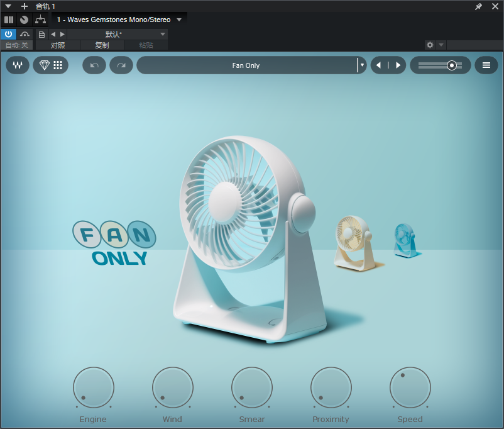Open the 默认 preset dropdown
504x429 pixels.
pos(118,35)
